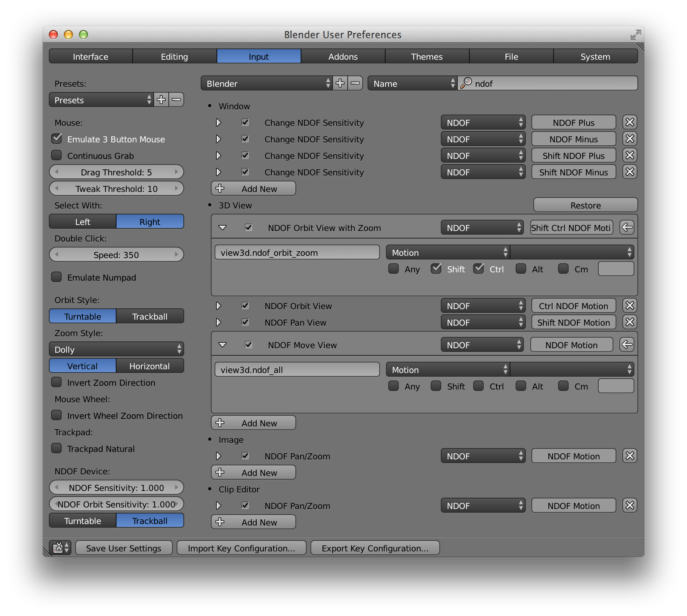
Task: Collapse NDOF Orbit View with Zoom entry
Action: tap(222, 228)
